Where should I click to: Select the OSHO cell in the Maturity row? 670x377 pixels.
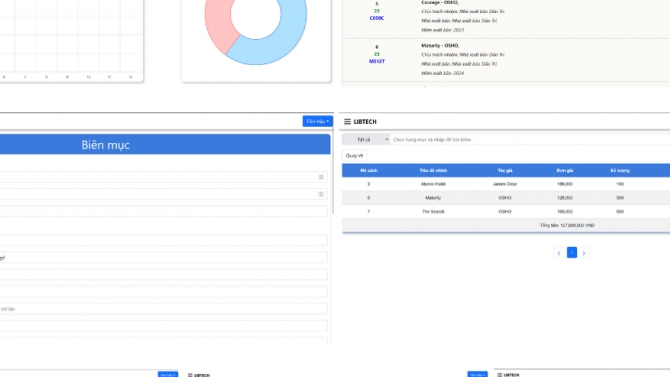click(505, 198)
